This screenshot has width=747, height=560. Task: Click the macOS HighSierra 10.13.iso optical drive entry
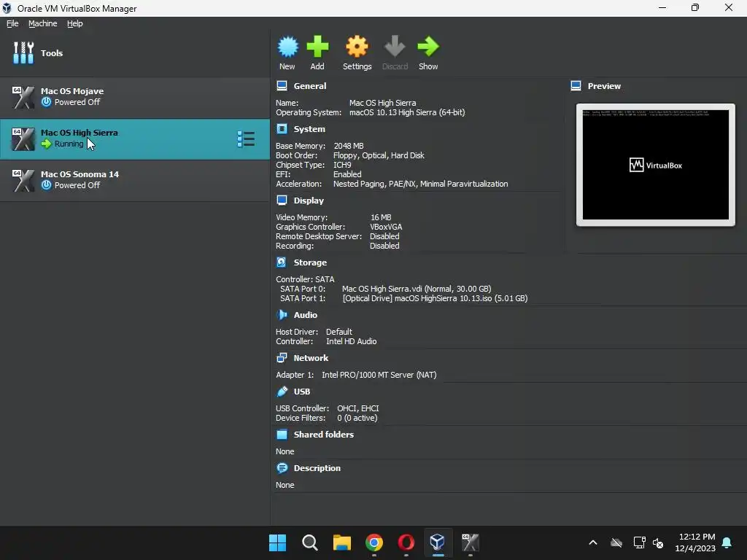[435, 298]
